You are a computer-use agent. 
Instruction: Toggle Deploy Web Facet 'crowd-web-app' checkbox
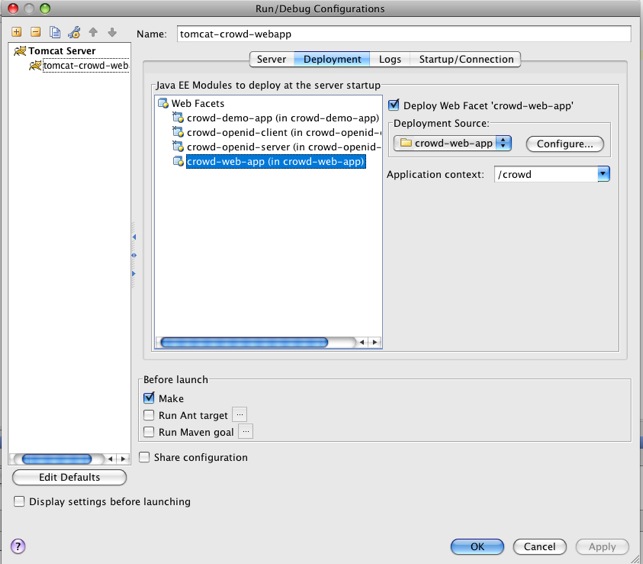pyautogui.click(x=394, y=105)
